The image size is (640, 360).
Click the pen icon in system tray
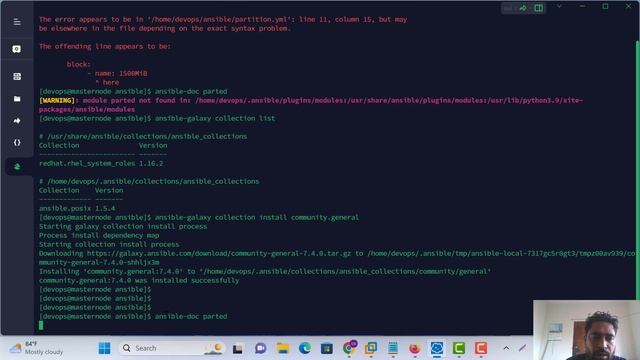pos(522,348)
